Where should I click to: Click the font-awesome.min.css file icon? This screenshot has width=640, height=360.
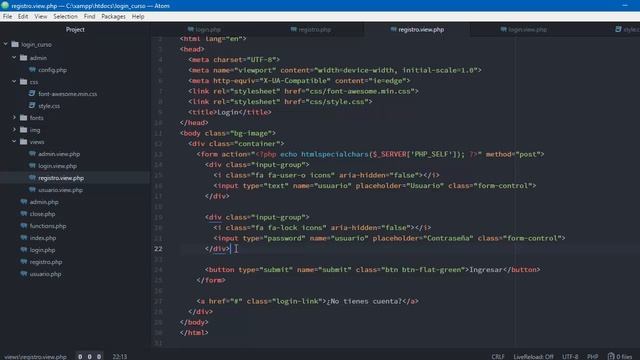[x=32, y=93]
